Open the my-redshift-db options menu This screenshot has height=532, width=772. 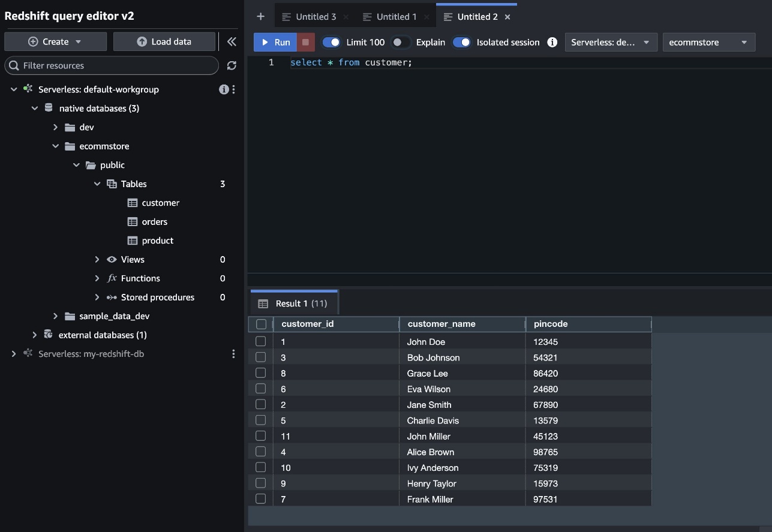pos(233,354)
